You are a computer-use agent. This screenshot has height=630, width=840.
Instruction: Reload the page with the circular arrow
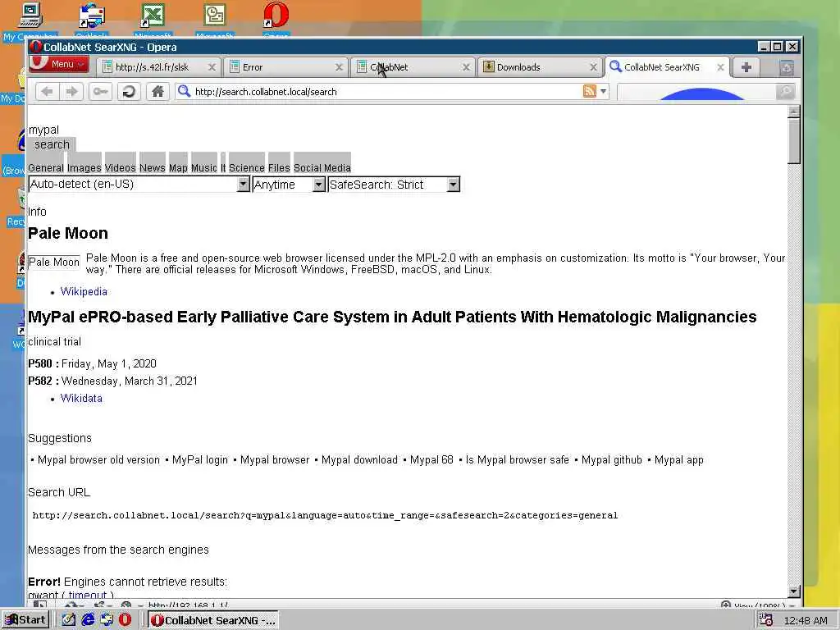click(x=129, y=92)
